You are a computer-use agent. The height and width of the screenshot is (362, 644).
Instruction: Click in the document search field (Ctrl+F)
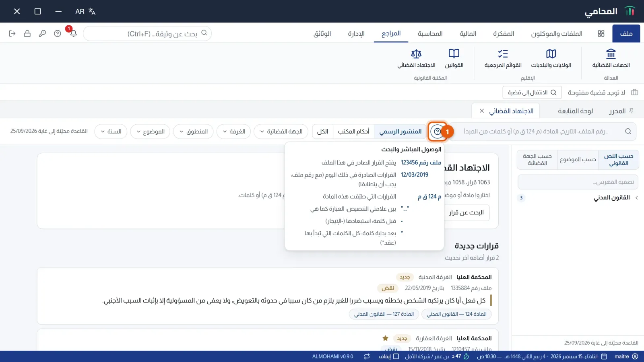(x=147, y=33)
